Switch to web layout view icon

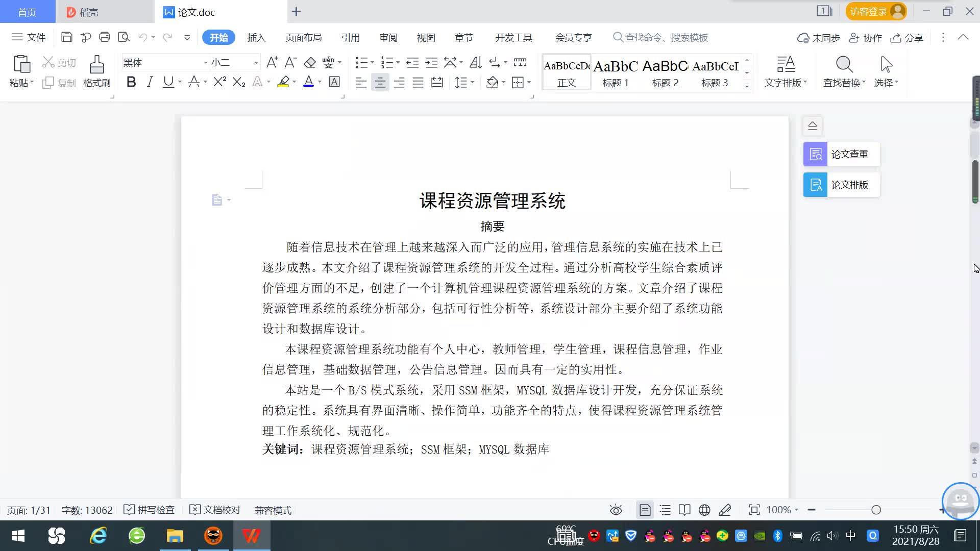point(704,510)
